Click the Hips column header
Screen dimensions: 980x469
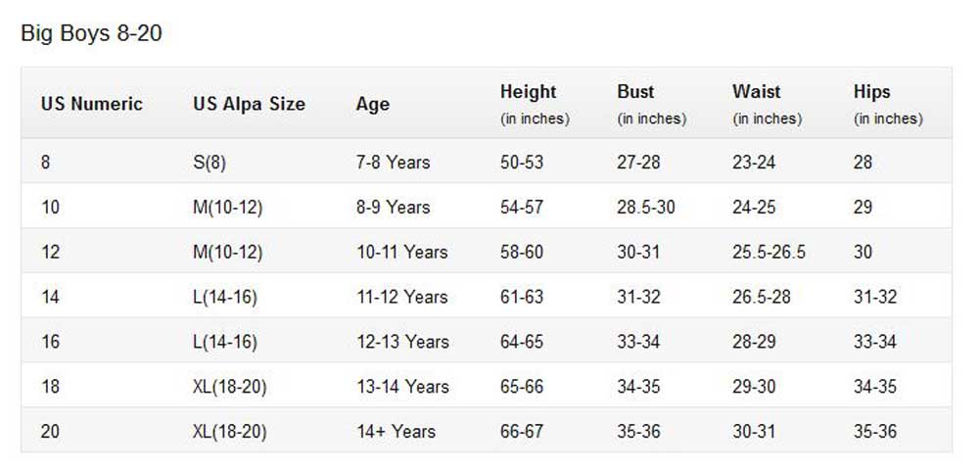[872, 92]
